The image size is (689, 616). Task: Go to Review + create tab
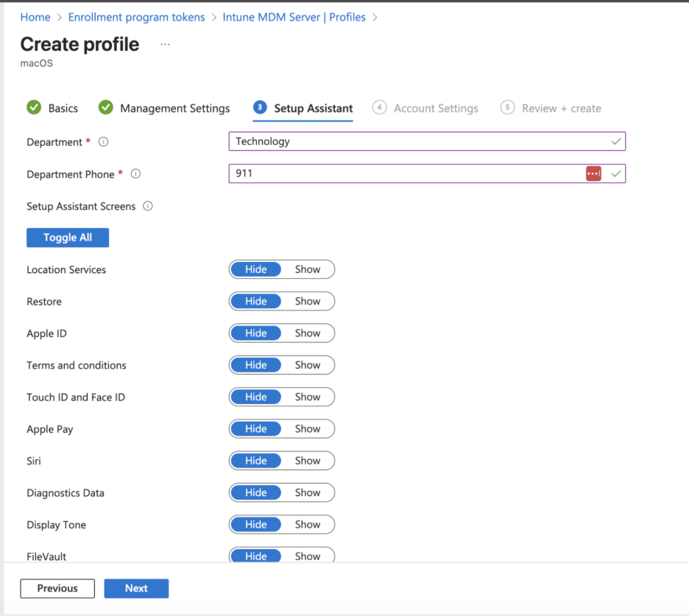[x=561, y=108]
